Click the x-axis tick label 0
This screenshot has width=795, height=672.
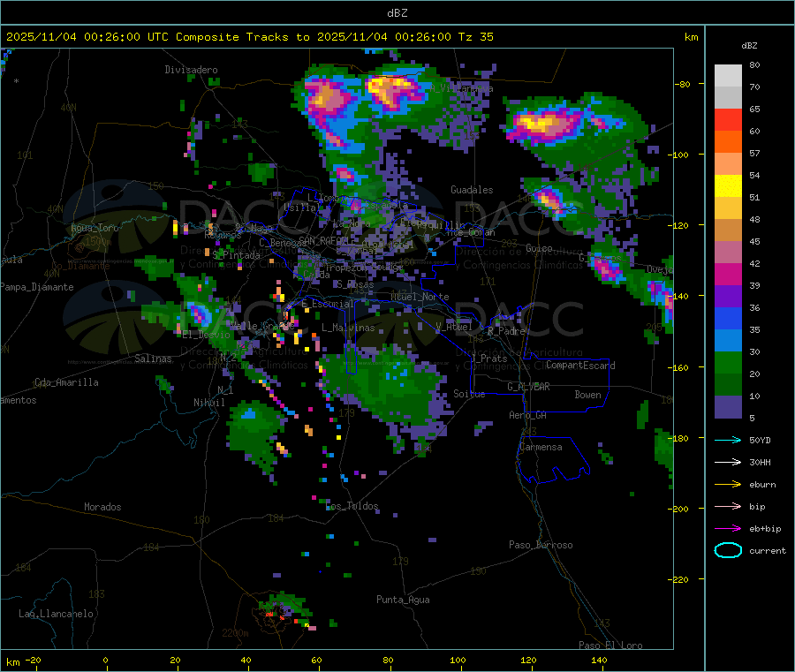105,660
